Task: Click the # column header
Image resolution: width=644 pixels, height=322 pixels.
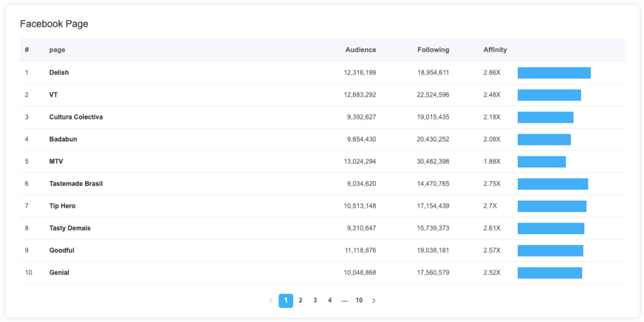Action: [x=27, y=50]
